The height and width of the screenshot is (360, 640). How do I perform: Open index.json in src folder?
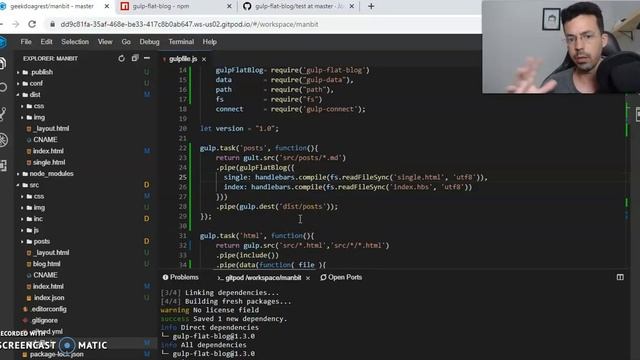point(49,298)
